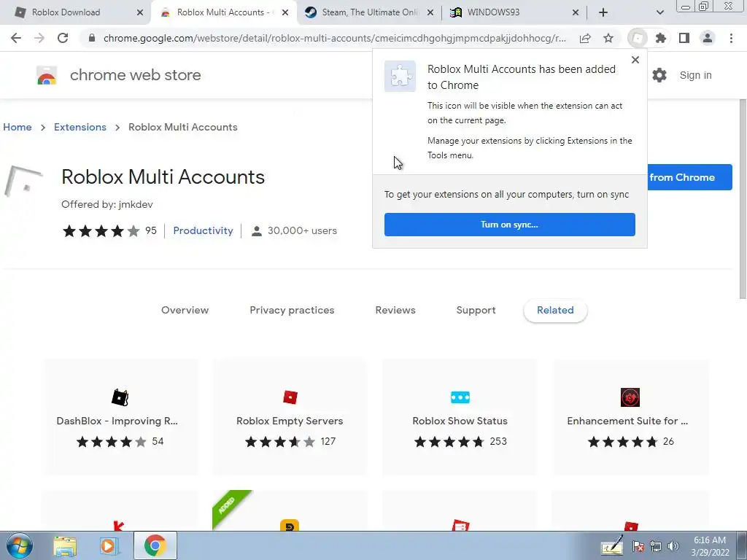
Task: Go to Home breadcrumb link
Action: point(18,127)
